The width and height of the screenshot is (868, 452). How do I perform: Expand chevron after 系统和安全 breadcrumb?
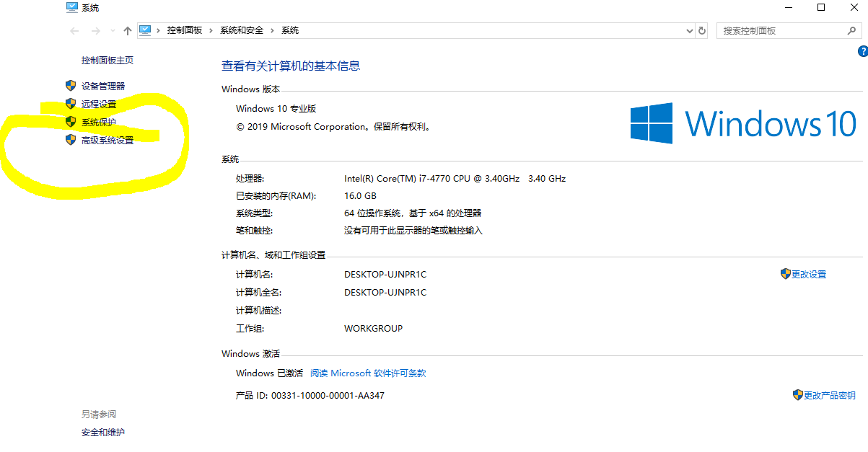(273, 31)
